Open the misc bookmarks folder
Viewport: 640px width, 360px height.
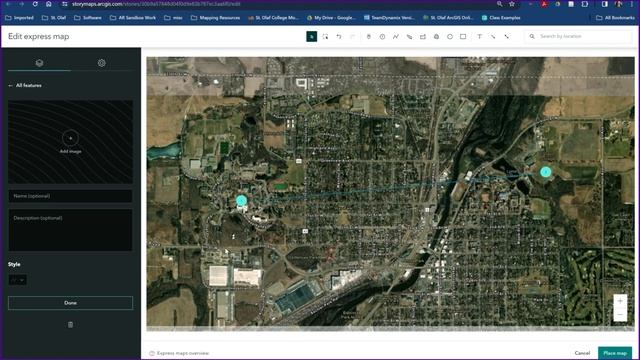[x=173, y=18]
